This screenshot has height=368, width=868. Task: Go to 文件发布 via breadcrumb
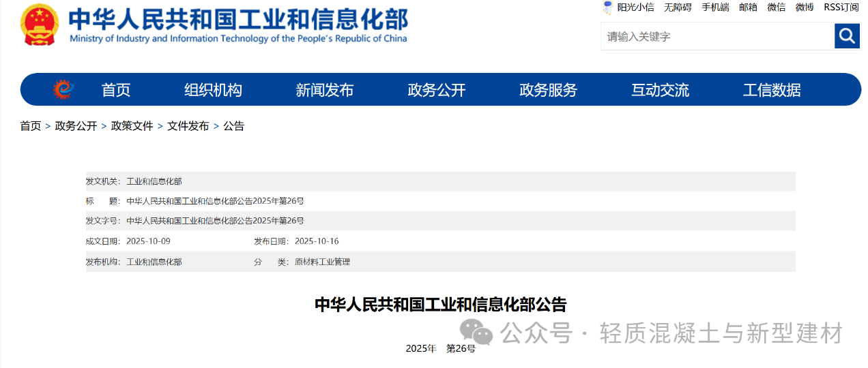click(188, 126)
